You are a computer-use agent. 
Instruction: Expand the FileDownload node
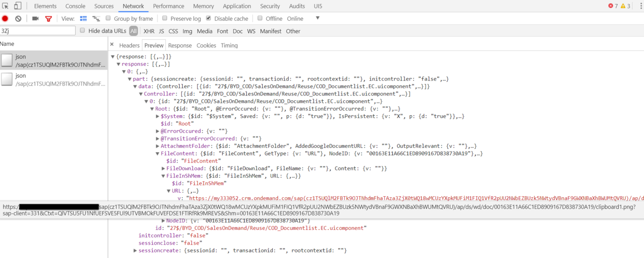(164, 169)
